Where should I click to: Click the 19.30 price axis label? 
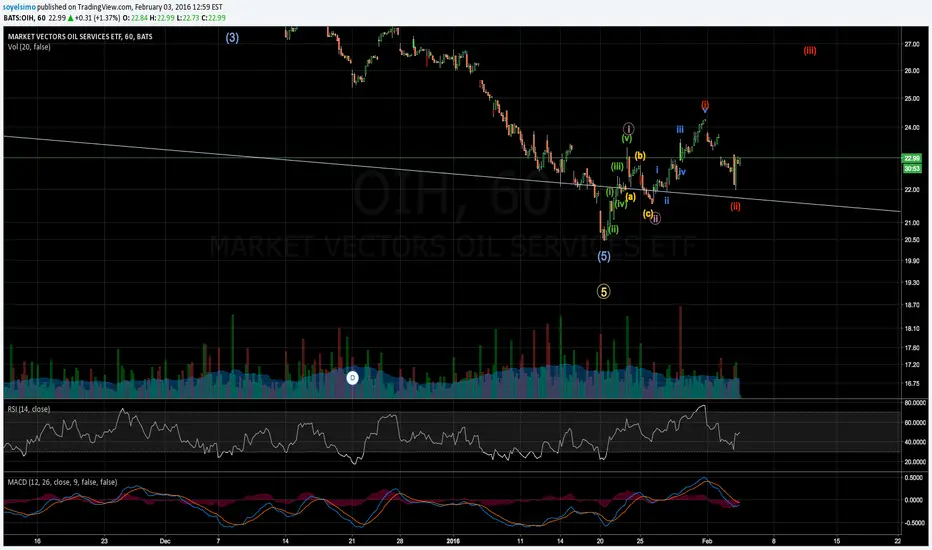coord(912,283)
